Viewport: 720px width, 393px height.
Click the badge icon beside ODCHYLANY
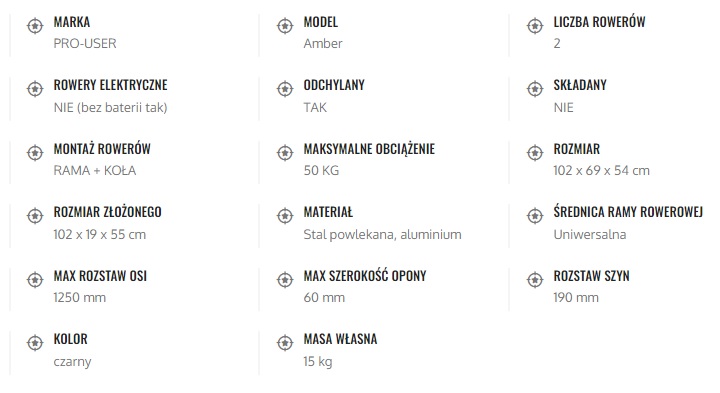coord(285,89)
